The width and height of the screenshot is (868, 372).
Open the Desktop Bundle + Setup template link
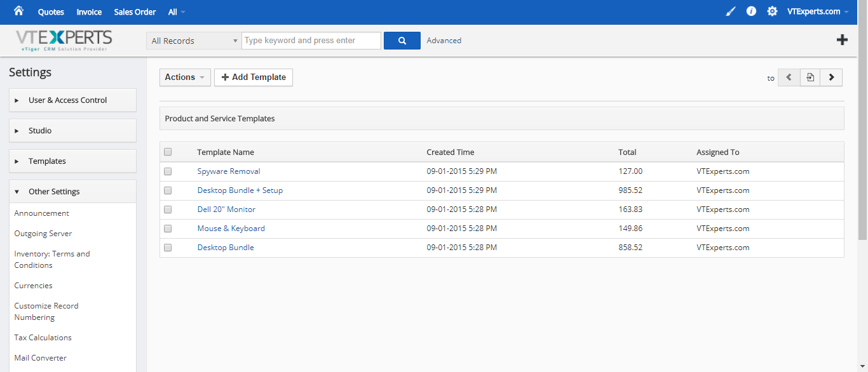pyautogui.click(x=240, y=190)
